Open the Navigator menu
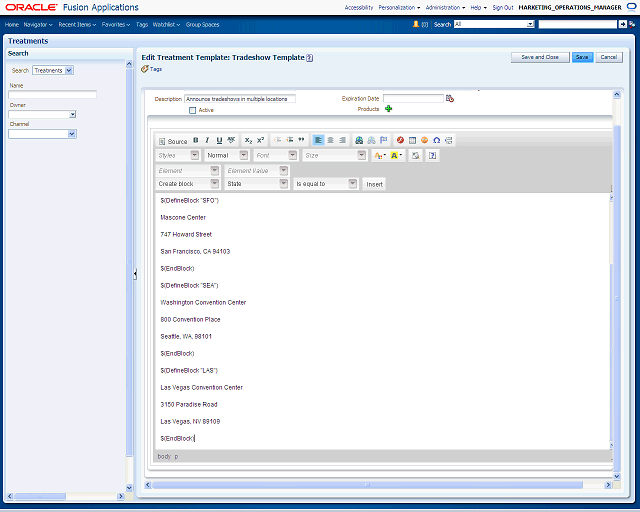The image size is (640, 512). tap(38, 24)
